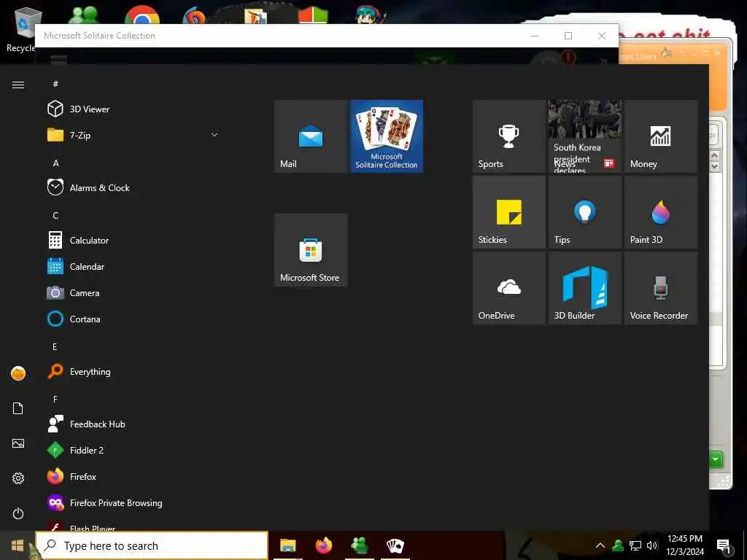Screen dimensions: 747x560
Task: Open the News live tile
Action: 585,136
